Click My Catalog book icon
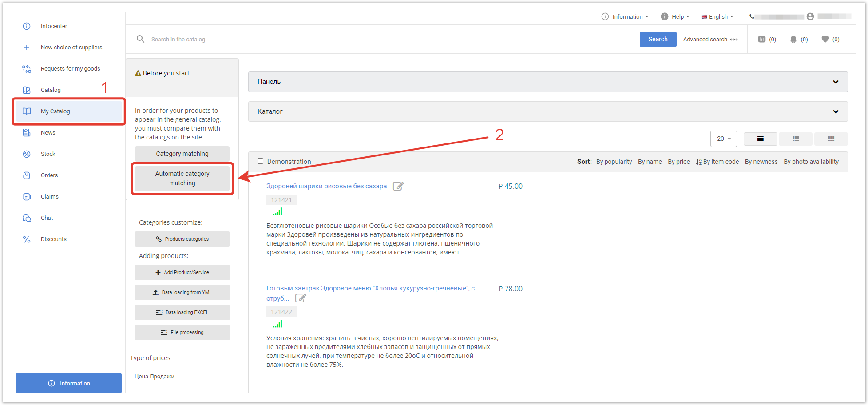 point(27,111)
